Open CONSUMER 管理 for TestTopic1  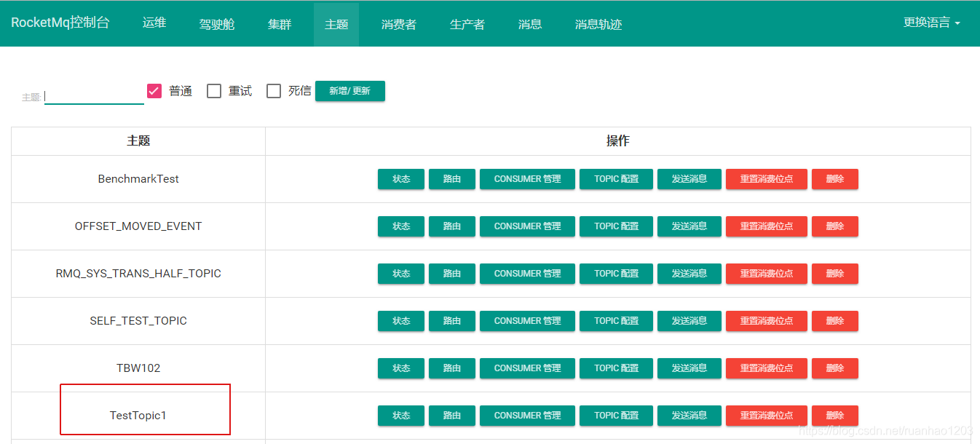pos(528,416)
